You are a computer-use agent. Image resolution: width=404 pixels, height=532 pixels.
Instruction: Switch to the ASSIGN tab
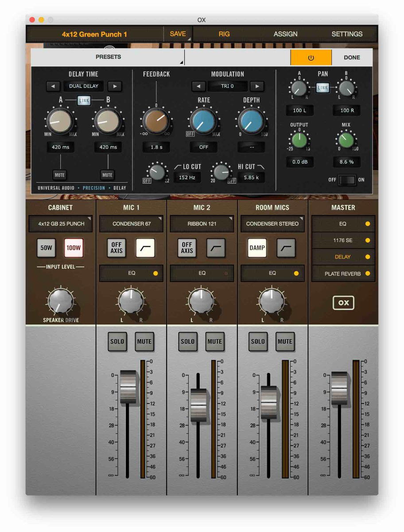tap(285, 34)
